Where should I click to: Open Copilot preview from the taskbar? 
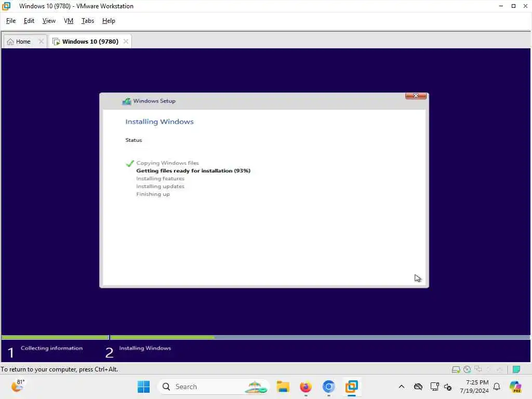pos(515,387)
